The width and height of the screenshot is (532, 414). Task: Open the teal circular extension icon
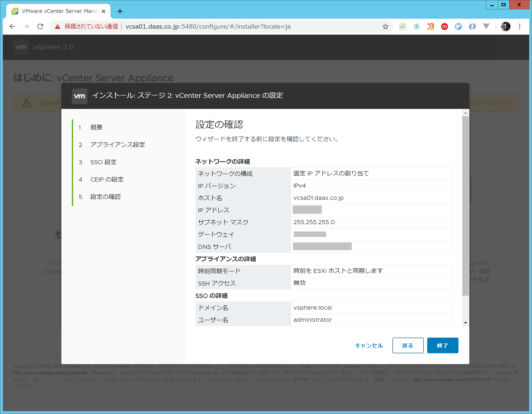coord(417,26)
